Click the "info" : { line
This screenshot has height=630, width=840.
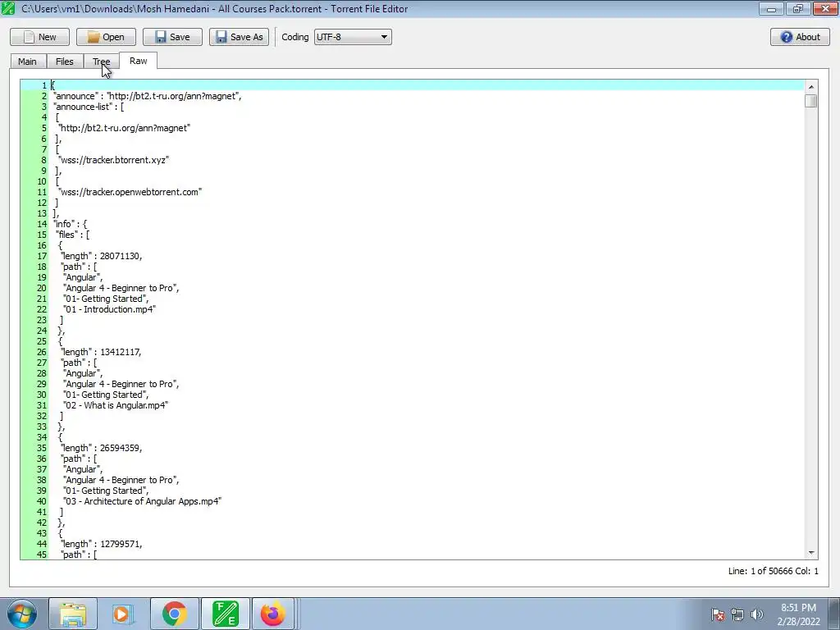pyautogui.click(x=70, y=224)
